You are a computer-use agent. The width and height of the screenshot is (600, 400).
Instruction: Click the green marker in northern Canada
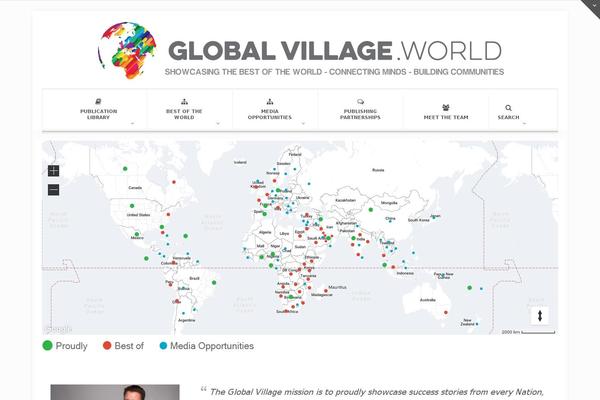tap(125, 168)
